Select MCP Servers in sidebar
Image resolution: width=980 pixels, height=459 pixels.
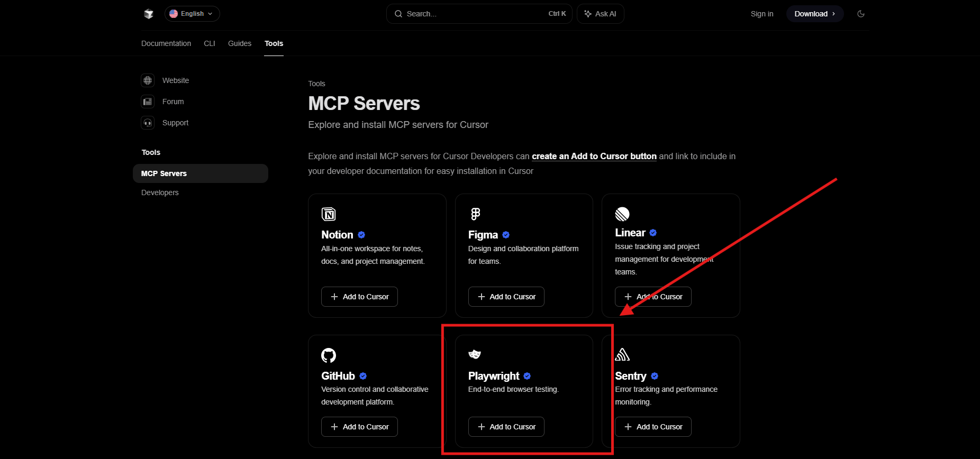201,173
